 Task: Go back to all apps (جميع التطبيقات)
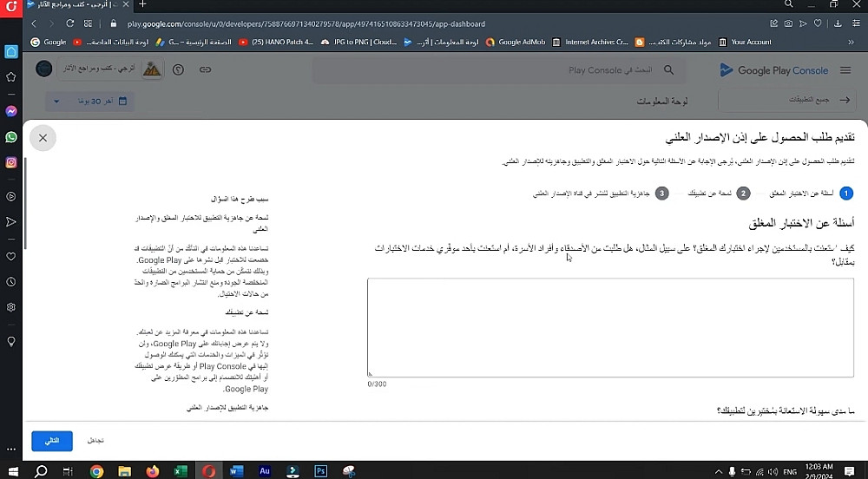789,100
